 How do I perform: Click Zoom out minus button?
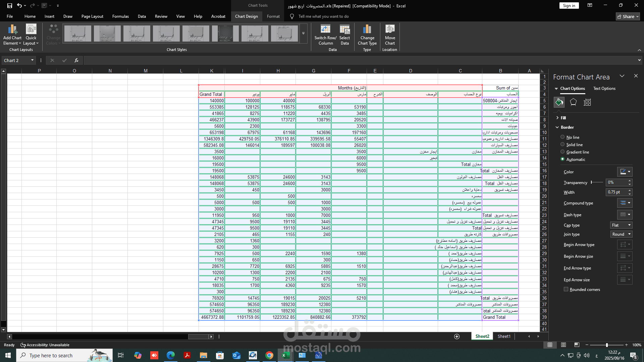[587, 345]
